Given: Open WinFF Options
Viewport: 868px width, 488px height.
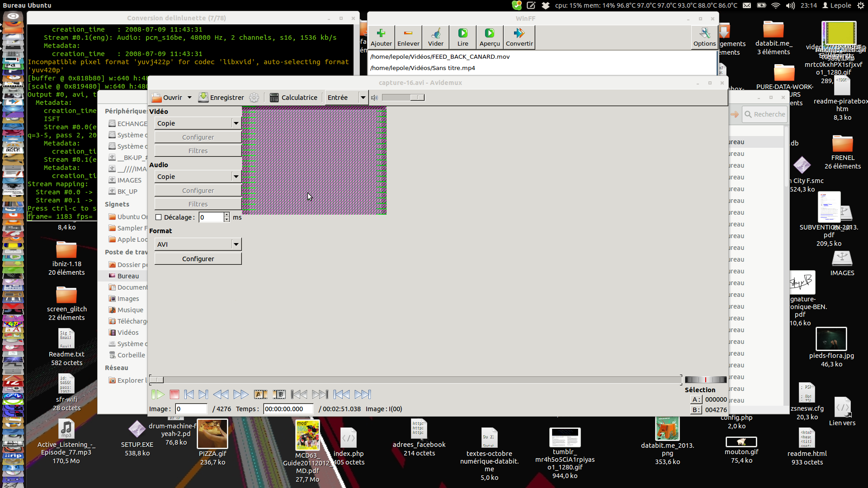Looking at the screenshot, I should pyautogui.click(x=704, y=37).
